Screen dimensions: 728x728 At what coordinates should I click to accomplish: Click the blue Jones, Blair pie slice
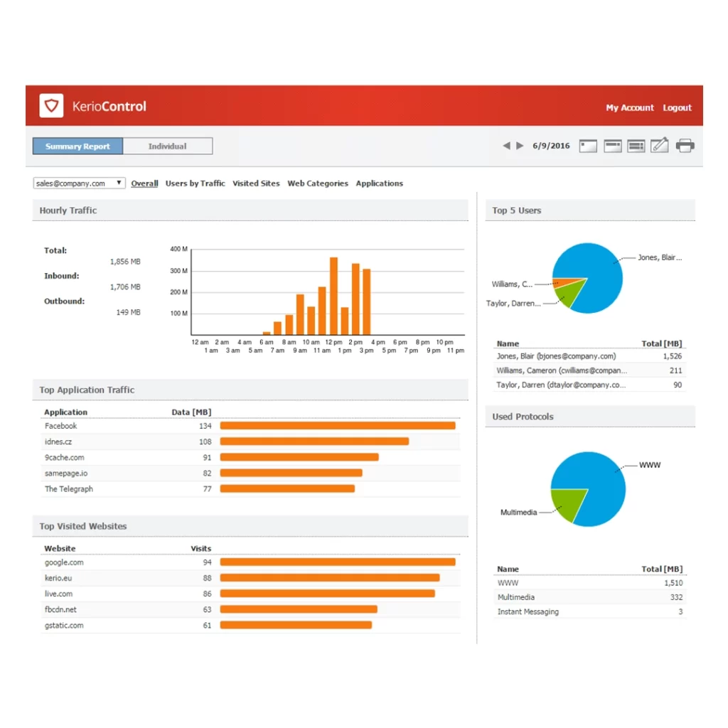click(x=599, y=274)
